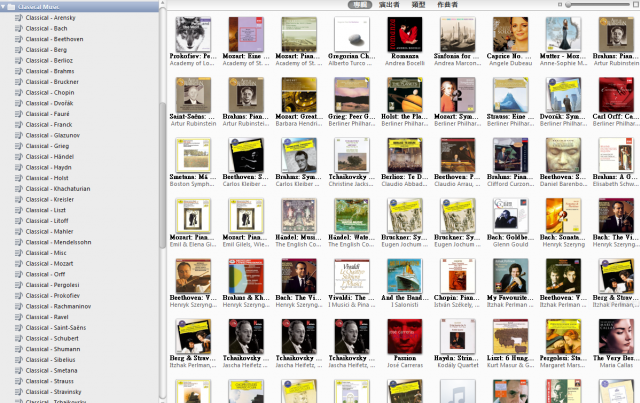This screenshot has width=640, height=403.
Task: Click the playlist icon beside Classical - Fauré
Action: click(x=19, y=114)
